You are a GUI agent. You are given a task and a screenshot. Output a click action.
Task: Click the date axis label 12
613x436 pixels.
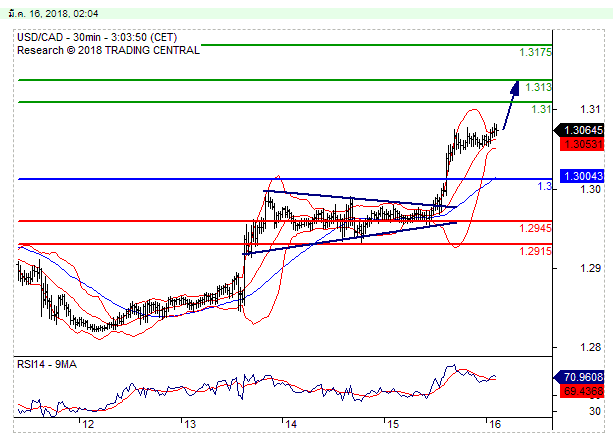click(x=88, y=424)
